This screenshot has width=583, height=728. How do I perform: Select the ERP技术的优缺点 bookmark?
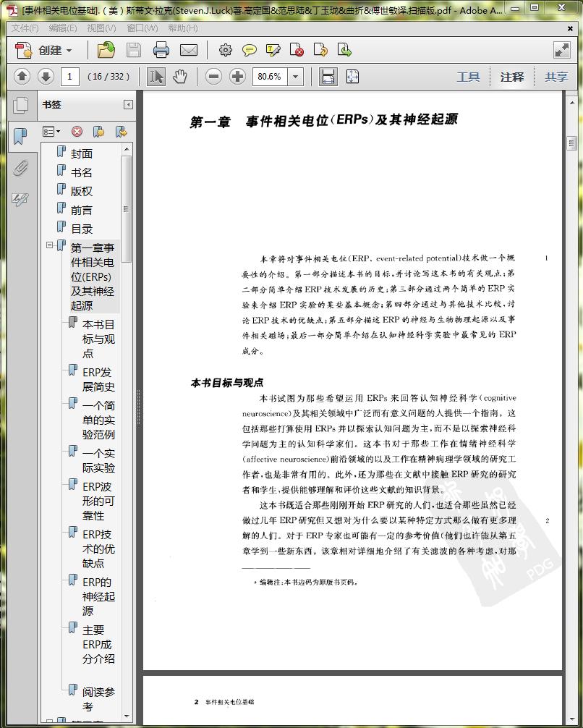[98, 549]
